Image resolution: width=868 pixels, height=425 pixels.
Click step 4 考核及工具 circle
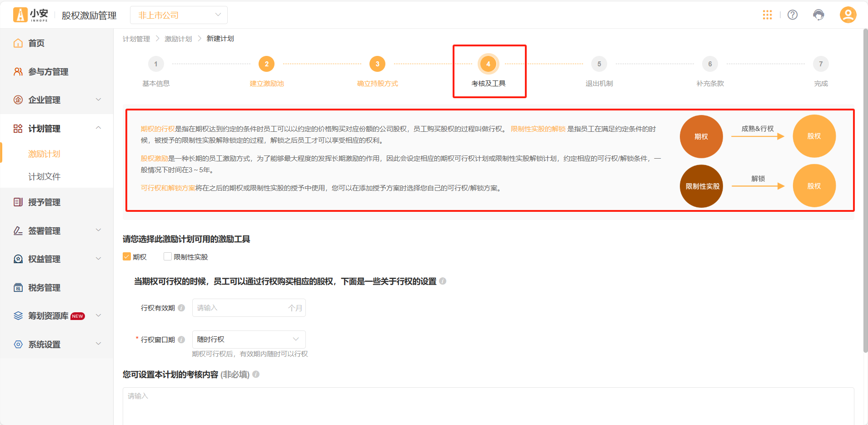point(489,64)
